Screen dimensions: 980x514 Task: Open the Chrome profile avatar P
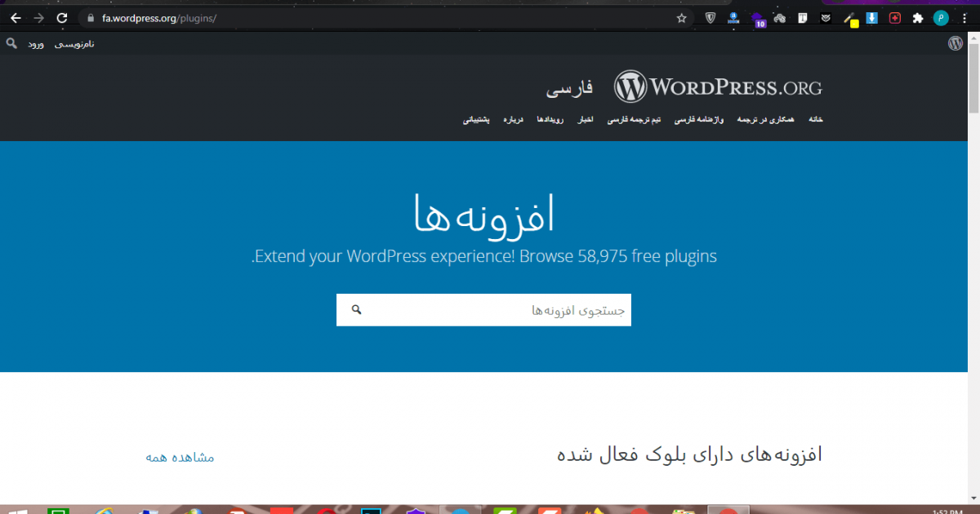point(942,18)
